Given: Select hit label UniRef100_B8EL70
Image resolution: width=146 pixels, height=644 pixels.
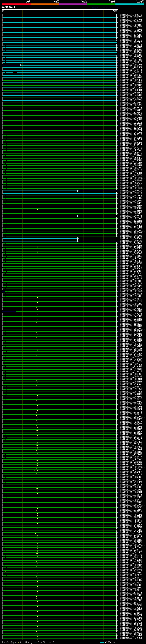Looking at the screenshot, I should (131, 555).
